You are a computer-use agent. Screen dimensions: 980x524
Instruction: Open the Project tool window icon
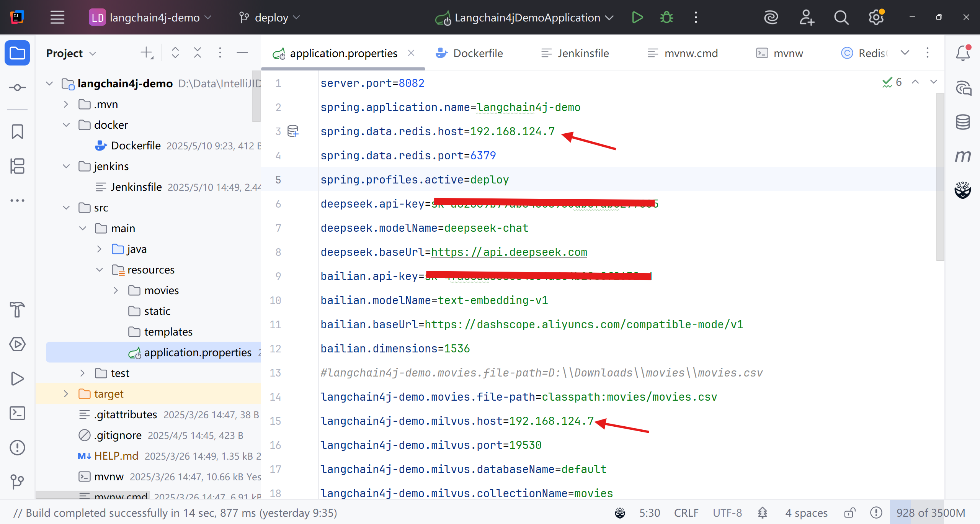click(17, 53)
